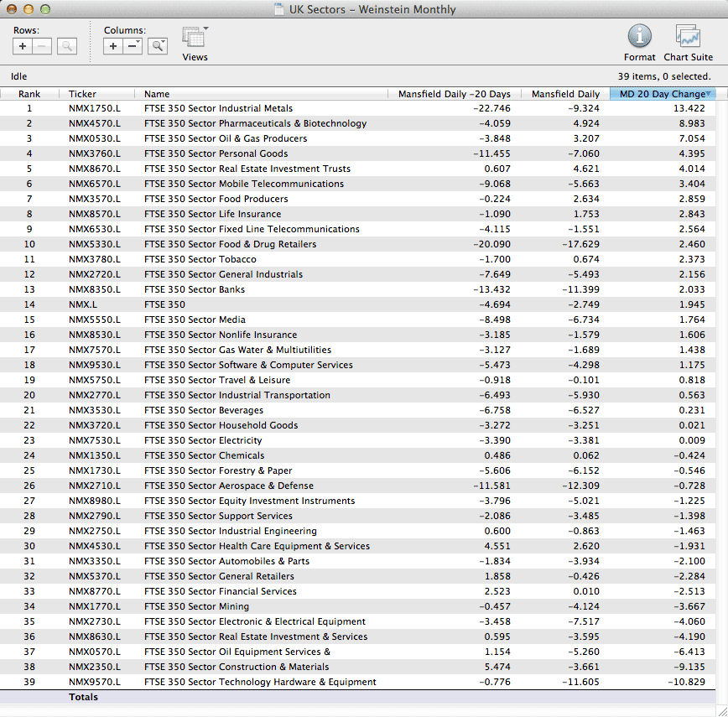
Task: Sort by the Name column header
Action: (157, 94)
